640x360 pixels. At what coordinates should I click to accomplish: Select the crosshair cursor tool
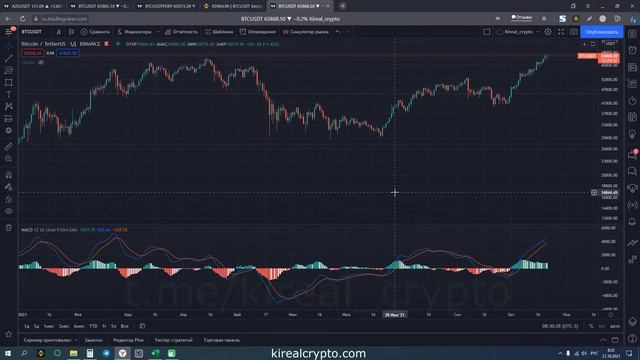point(9,47)
